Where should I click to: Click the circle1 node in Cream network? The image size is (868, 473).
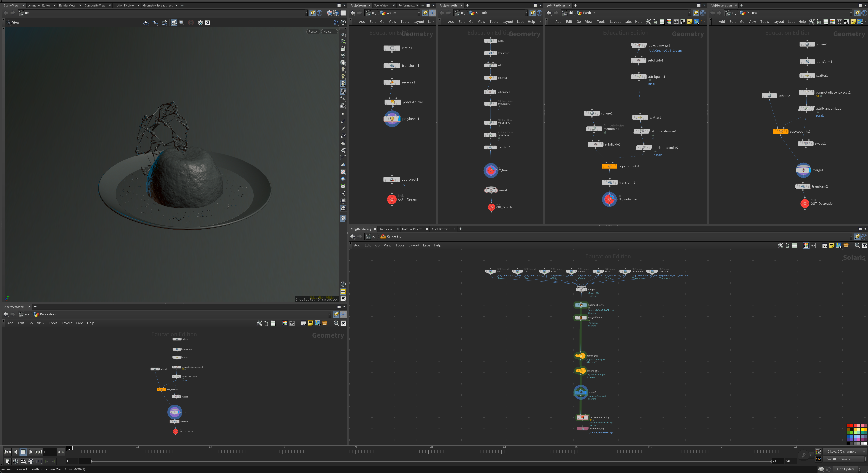coord(392,48)
